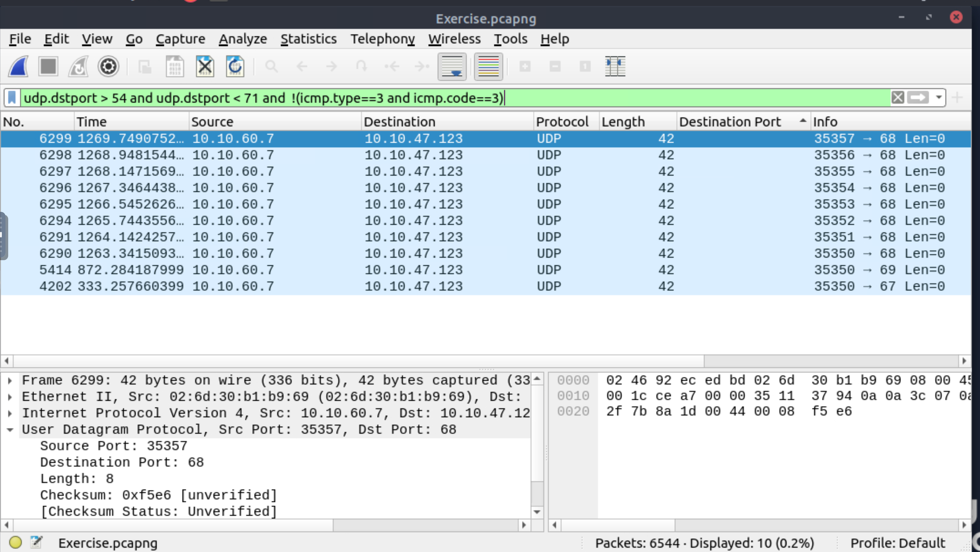
Task: Expand the Frame 6299 tree node
Action: pyautogui.click(x=10, y=380)
